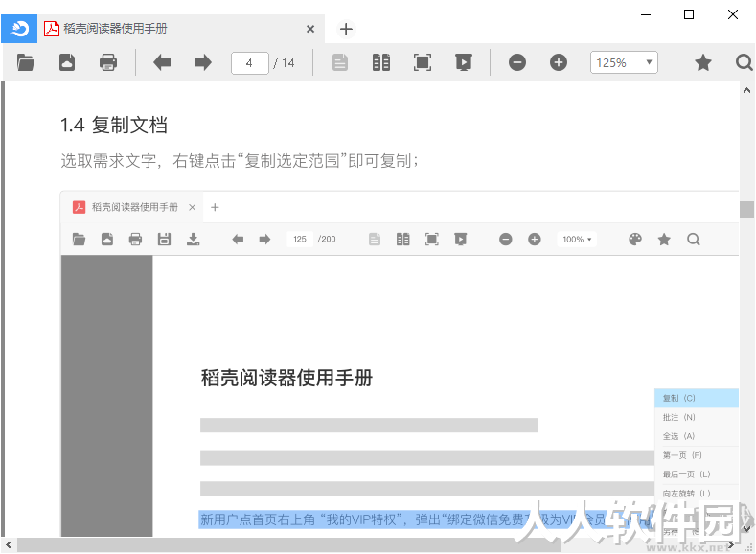
Task: Go to the previous page arrow
Action: [x=162, y=62]
